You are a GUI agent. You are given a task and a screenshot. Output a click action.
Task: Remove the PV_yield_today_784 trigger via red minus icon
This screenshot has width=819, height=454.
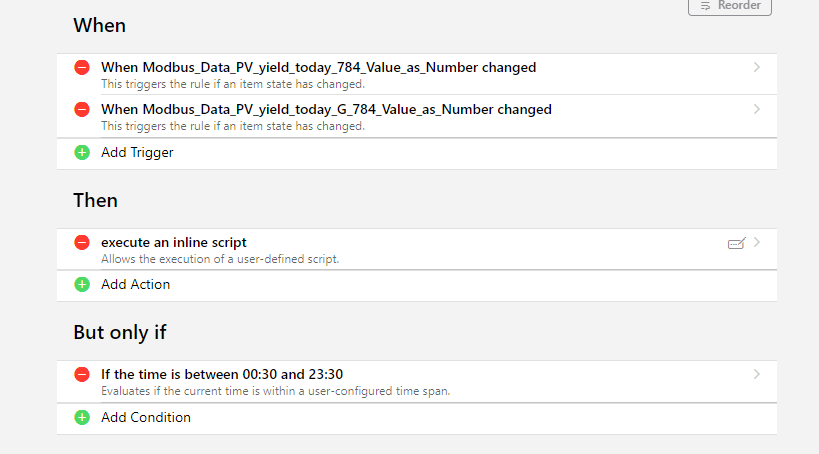coord(82,68)
